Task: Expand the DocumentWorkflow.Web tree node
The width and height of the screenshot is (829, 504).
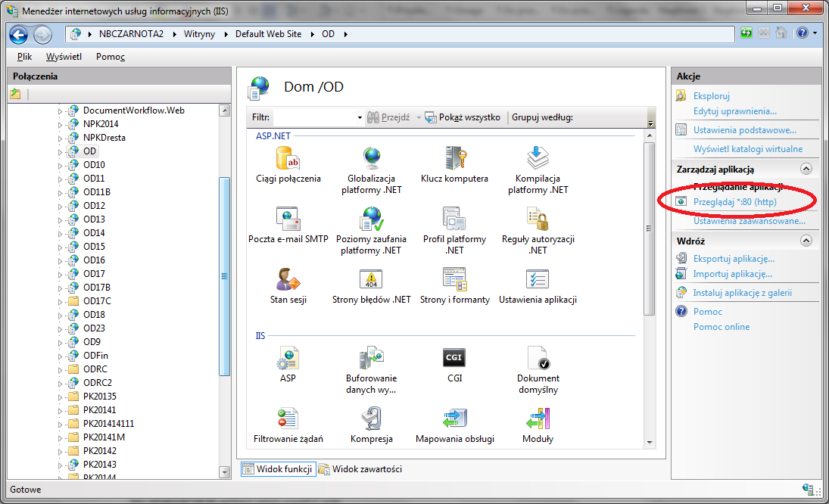Action: (60, 111)
